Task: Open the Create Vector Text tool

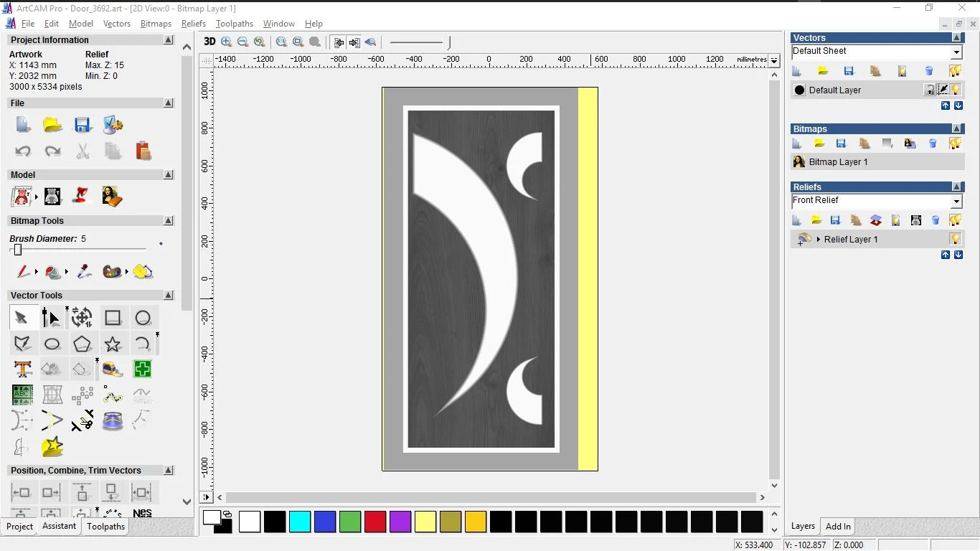Action: tap(22, 369)
